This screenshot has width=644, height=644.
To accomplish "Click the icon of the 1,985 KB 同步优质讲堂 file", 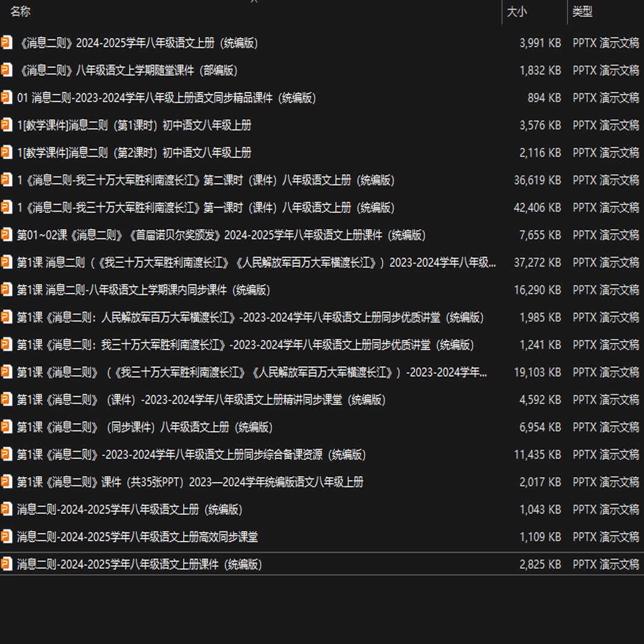I will pos(7,317).
